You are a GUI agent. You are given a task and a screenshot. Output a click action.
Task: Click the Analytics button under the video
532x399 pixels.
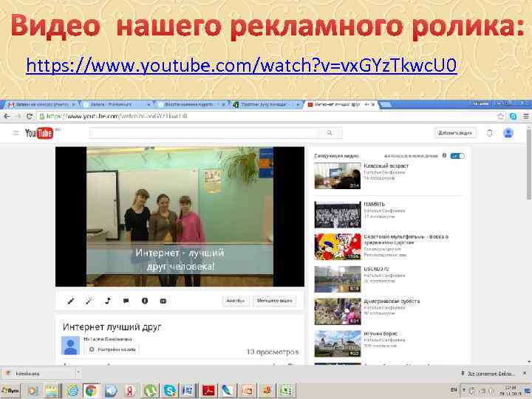tap(235, 301)
